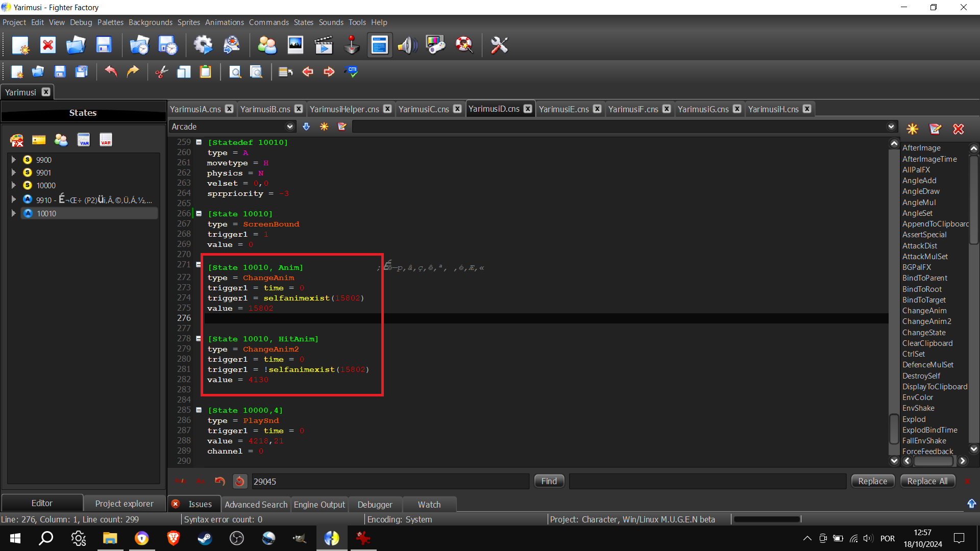The height and width of the screenshot is (551, 980).
Task: Open the Character definitions people icon
Action: pyautogui.click(x=267, y=45)
